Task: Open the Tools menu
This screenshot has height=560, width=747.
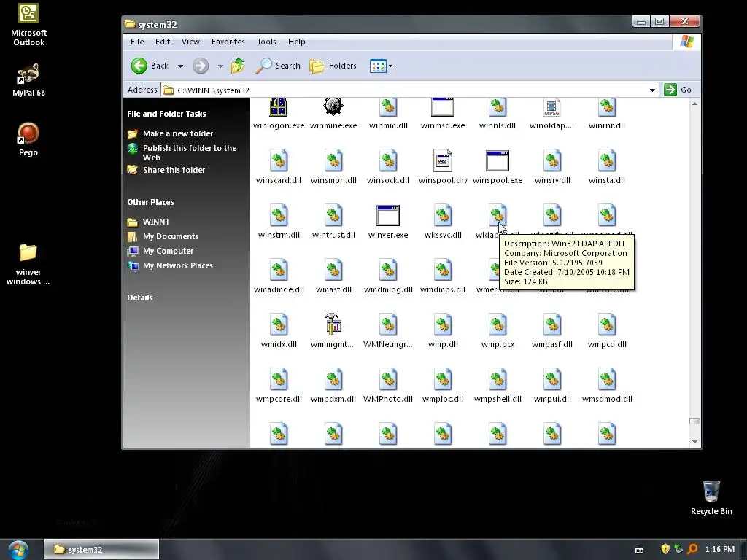Action: point(266,42)
